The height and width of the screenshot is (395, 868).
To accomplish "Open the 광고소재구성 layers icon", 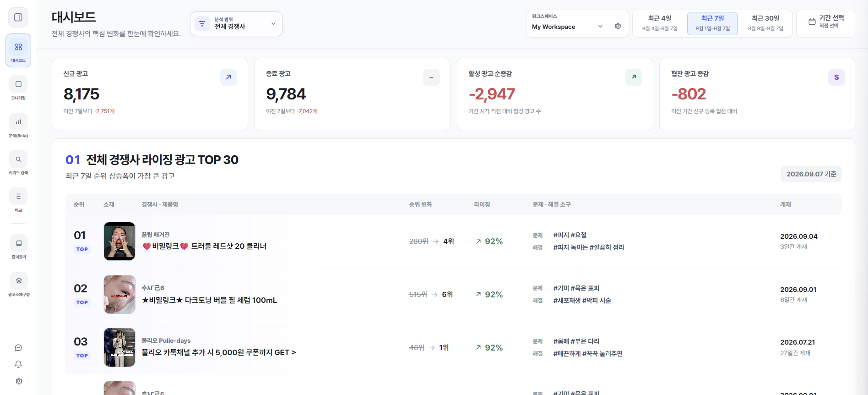I will [x=19, y=281].
